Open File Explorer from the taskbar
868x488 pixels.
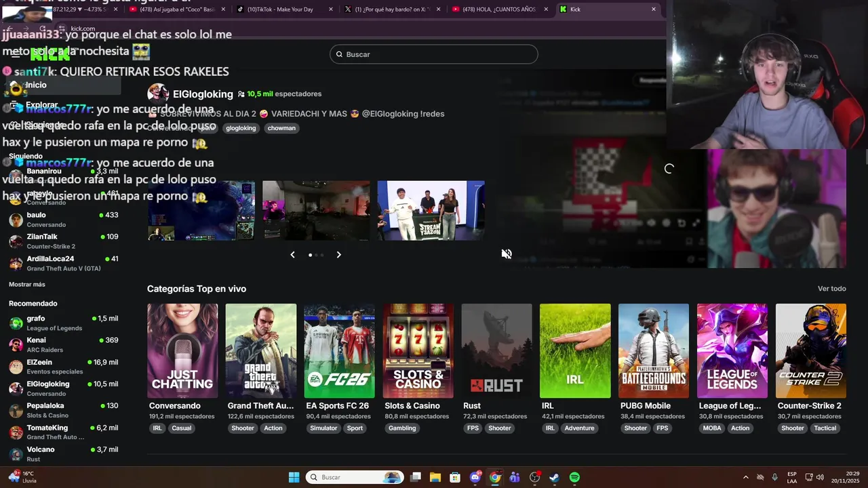click(435, 477)
